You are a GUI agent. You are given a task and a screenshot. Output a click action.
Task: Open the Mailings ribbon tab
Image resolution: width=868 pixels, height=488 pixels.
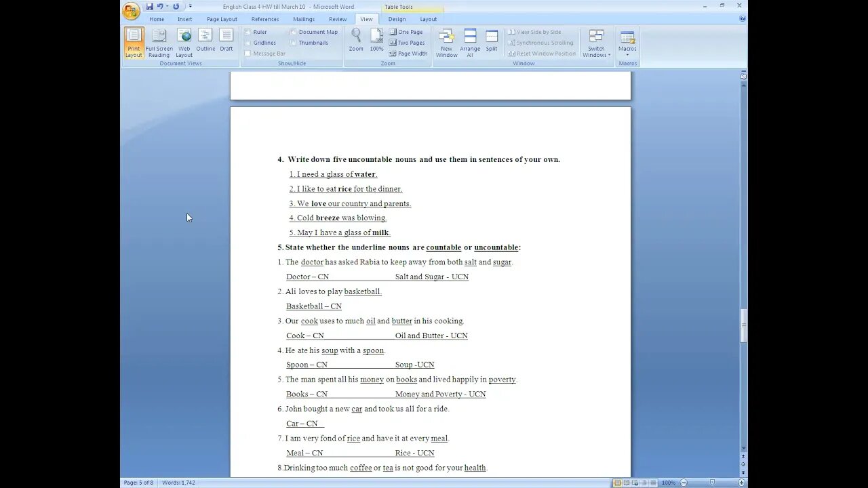304,19
